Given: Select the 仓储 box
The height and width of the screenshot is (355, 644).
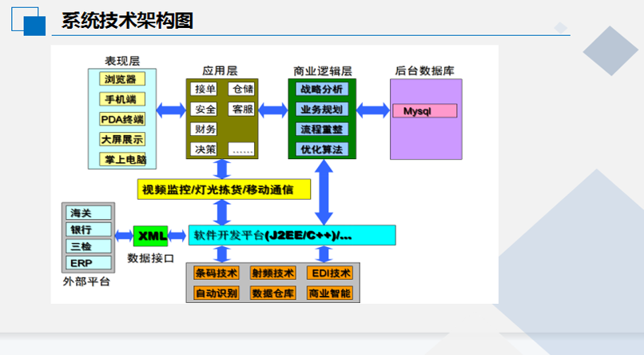Looking at the screenshot, I should click(241, 90).
